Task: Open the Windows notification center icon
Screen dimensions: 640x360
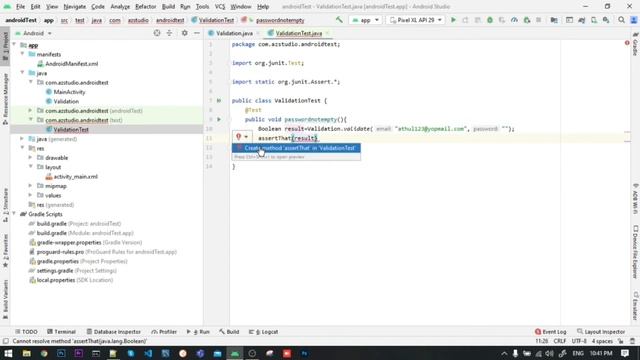Action: (x=625, y=353)
